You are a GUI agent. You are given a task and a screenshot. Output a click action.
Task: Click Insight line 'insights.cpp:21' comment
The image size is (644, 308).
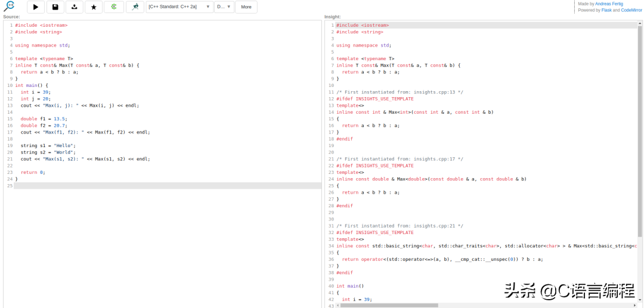point(400,226)
